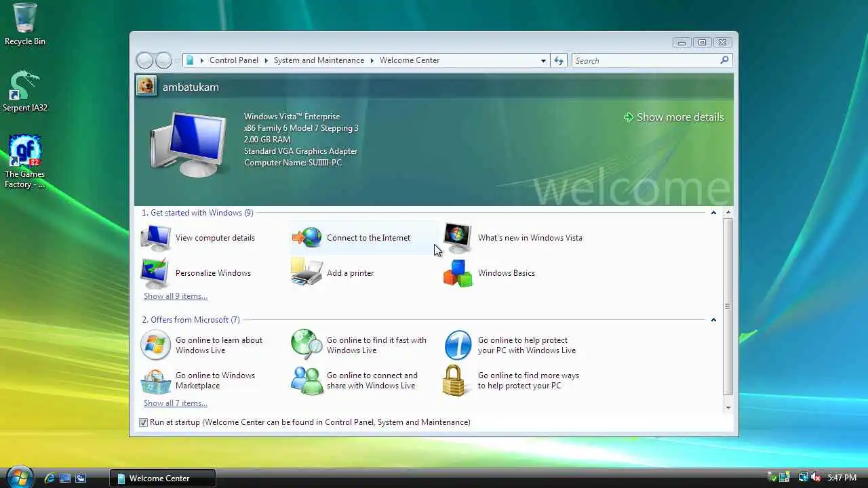Image resolution: width=868 pixels, height=488 pixels.
Task: Click Computer Name: SUIIIII-PC text
Action: point(293,163)
